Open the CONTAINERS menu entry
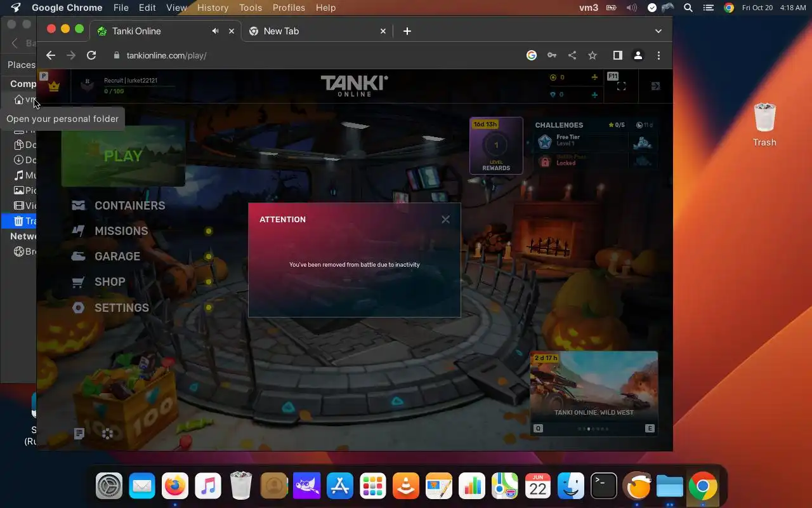 [119, 206]
